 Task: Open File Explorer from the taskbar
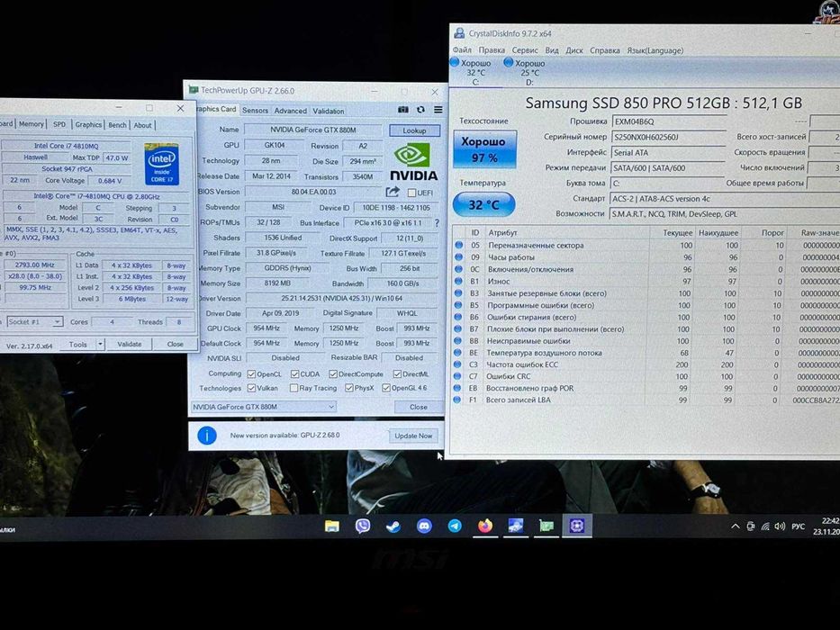tap(331, 526)
